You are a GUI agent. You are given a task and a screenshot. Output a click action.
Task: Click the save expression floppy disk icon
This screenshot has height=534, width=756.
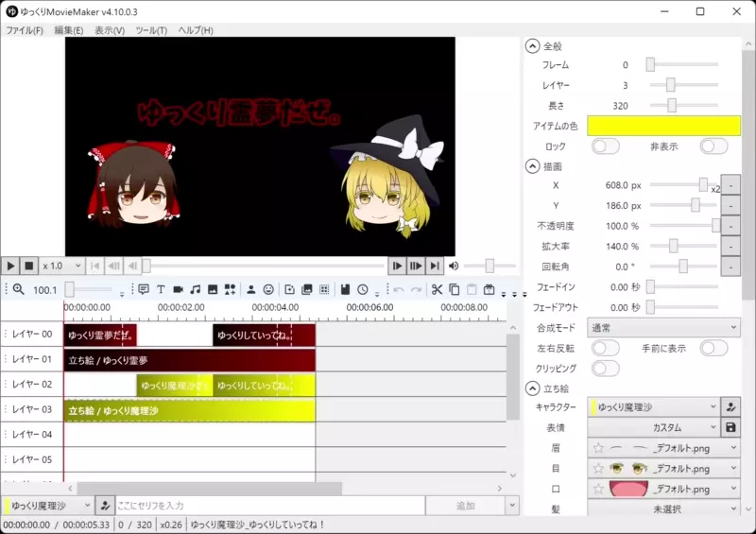click(730, 428)
